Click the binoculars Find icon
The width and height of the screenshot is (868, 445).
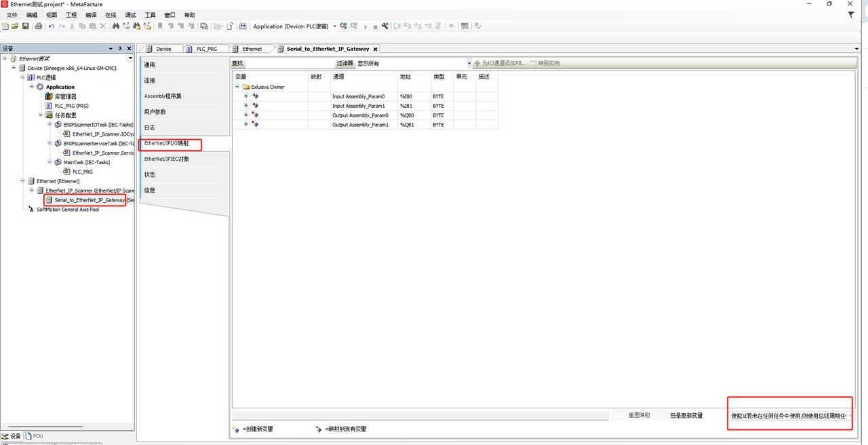[x=116, y=26]
